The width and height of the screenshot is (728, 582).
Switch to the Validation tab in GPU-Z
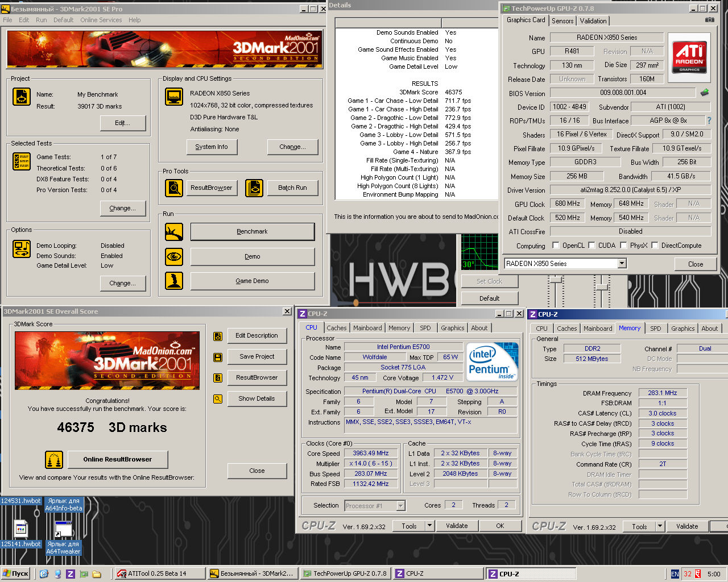[593, 21]
